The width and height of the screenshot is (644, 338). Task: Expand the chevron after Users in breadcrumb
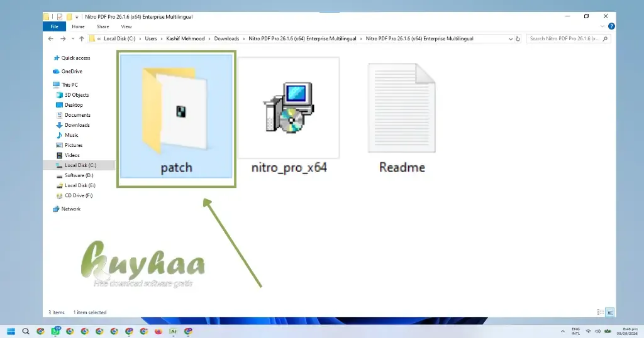click(x=162, y=38)
